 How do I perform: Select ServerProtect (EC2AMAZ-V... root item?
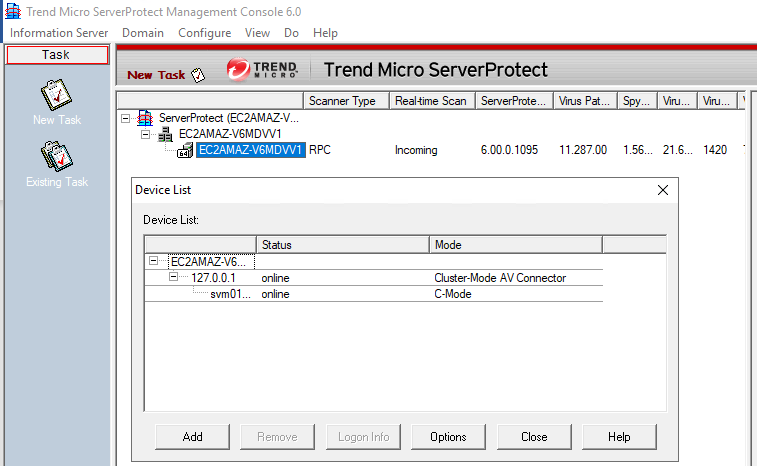[229, 118]
